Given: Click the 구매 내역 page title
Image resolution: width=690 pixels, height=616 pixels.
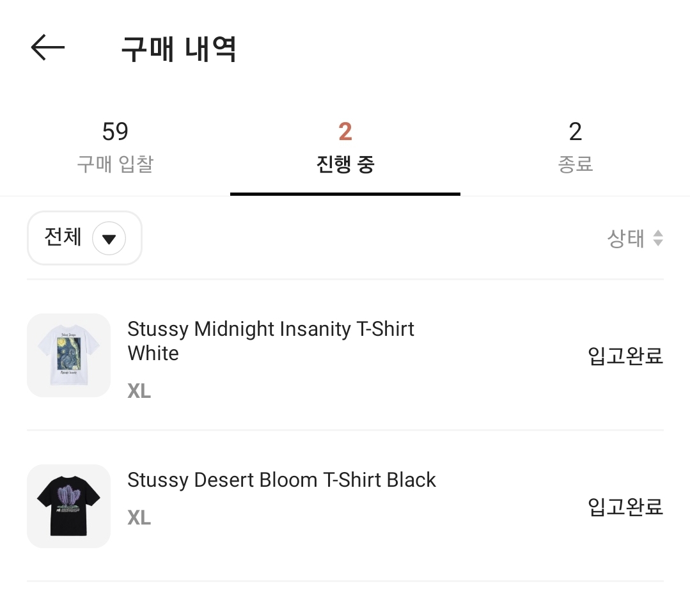Looking at the screenshot, I should click(x=178, y=49).
